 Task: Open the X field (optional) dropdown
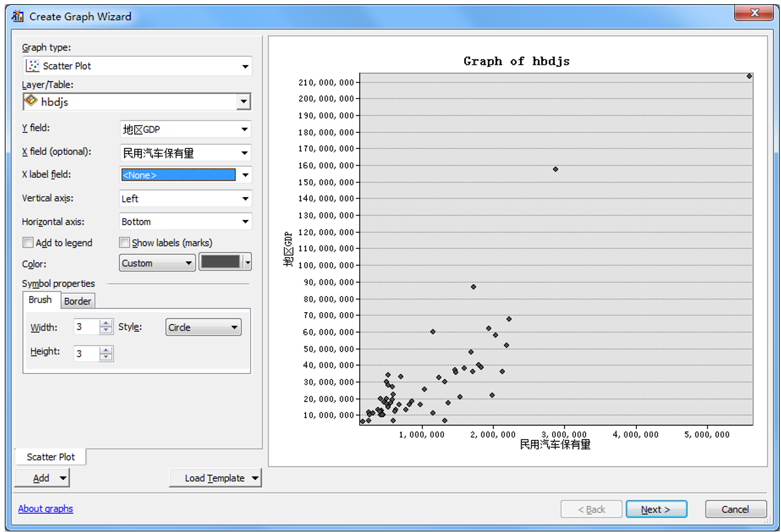[x=244, y=153]
